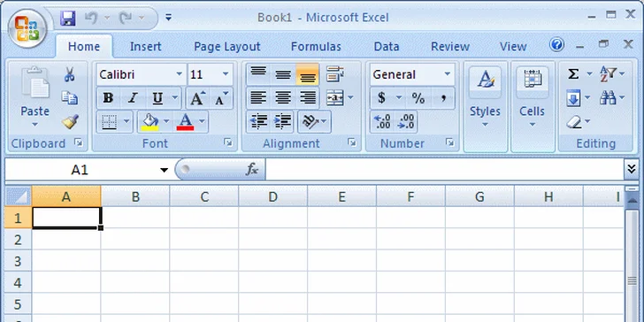
Task: Switch to the View tab
Action: (513, 47)
